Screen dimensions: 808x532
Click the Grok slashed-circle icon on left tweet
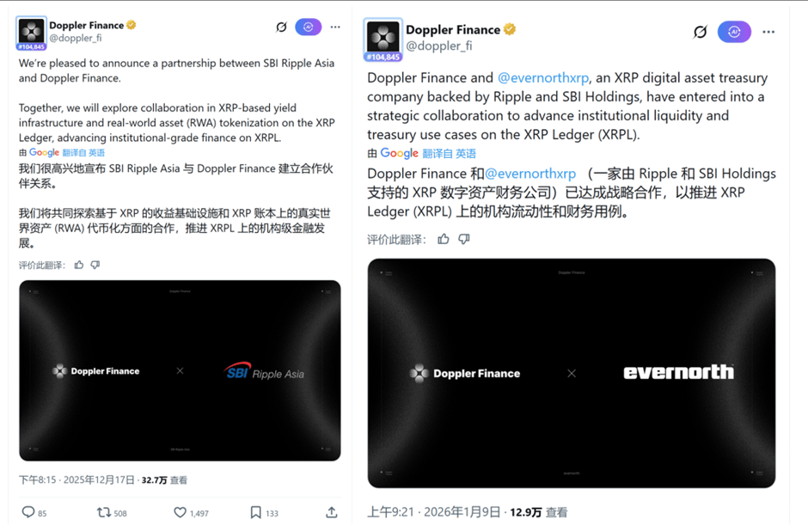click(x=281, y=27)
